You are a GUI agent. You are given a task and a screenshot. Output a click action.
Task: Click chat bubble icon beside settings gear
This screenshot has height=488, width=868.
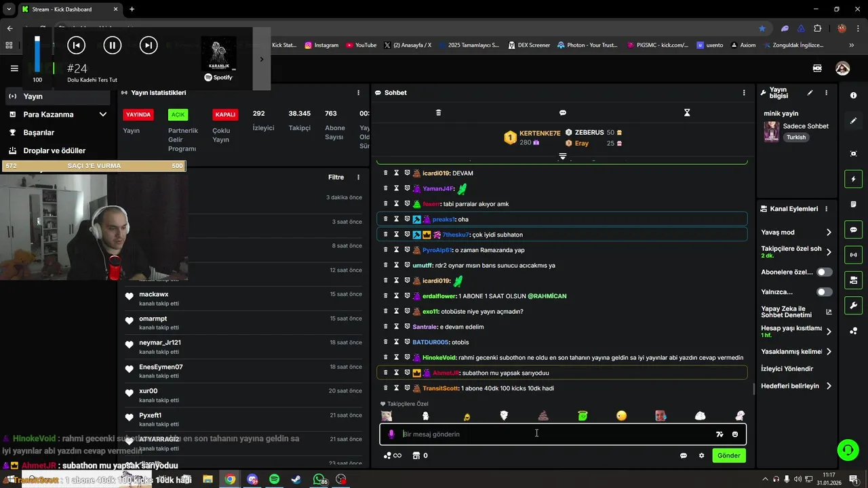(x=684, y=455)
